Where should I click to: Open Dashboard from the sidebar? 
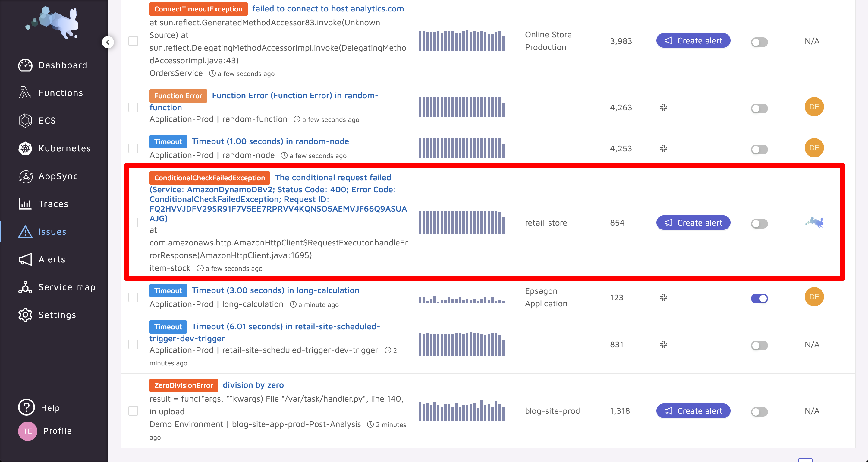tap(53, 65)
